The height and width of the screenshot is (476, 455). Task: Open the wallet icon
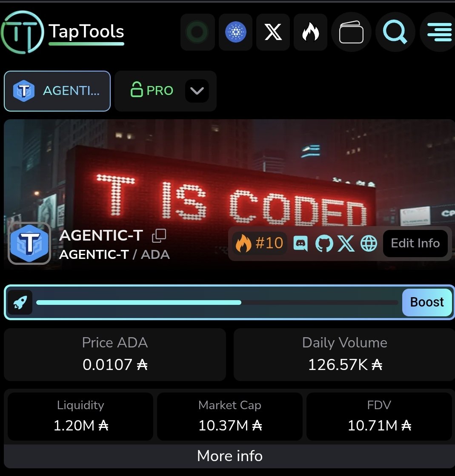pos(351,32)
